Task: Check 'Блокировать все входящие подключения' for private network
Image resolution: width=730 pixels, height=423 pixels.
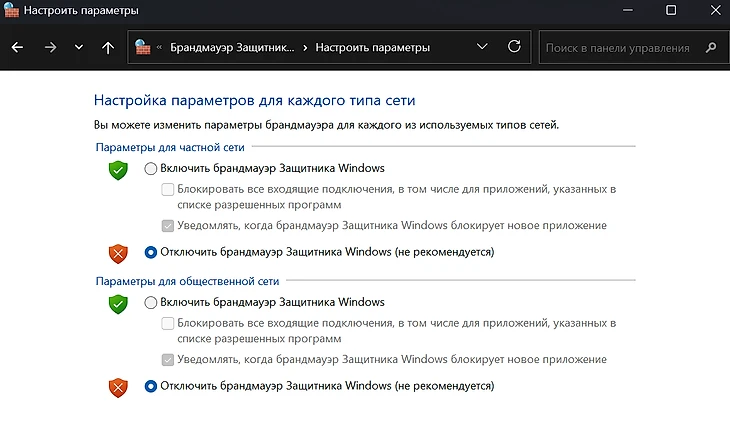Action: [168, 190]
